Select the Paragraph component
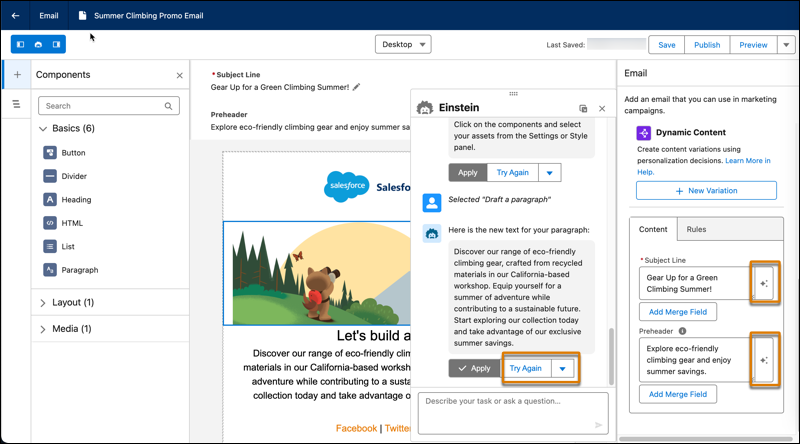Screen dimensions: 800x444 point(70,270)
